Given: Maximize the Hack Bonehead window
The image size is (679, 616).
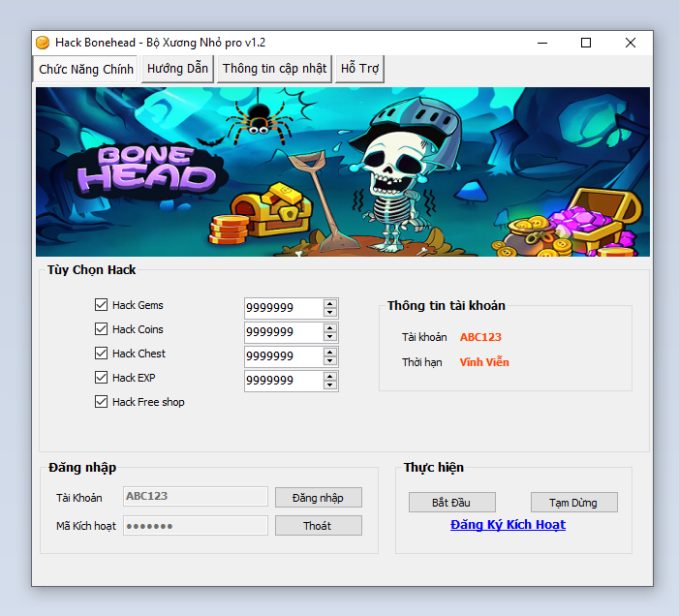Looking at the screenshot, I should (x=585, y=43).
